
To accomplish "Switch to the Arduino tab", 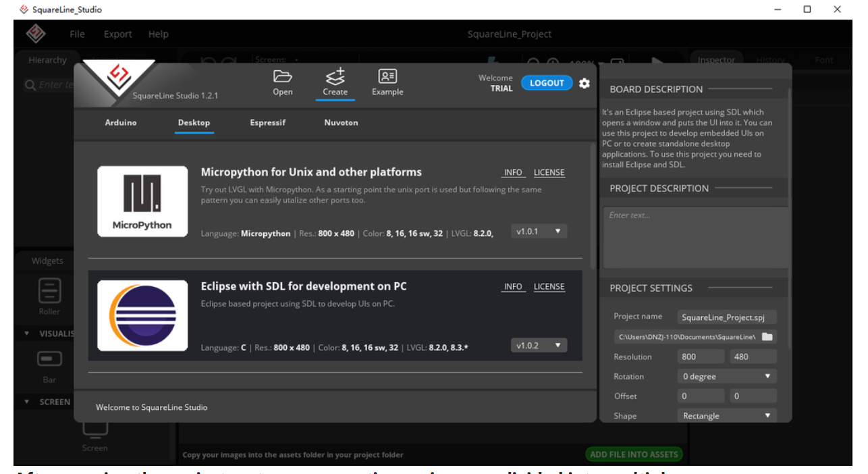I will pos(121,122).
